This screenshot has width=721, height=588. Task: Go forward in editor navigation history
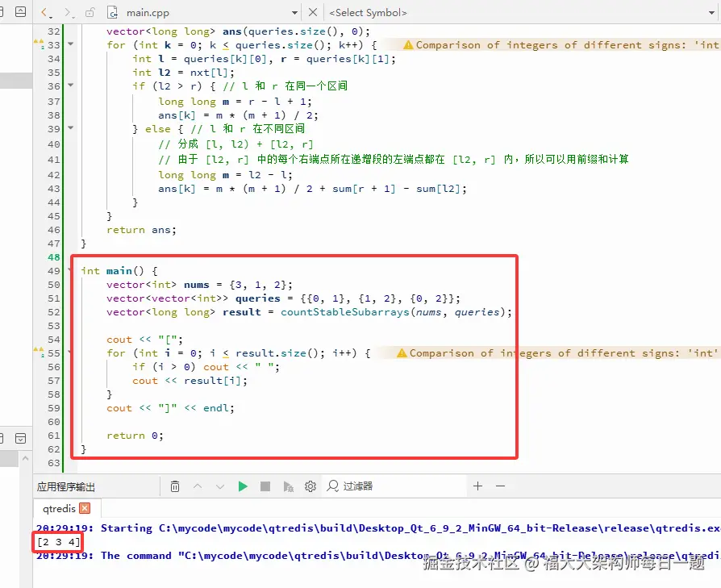pyautogui.click(x=68, y=12)
